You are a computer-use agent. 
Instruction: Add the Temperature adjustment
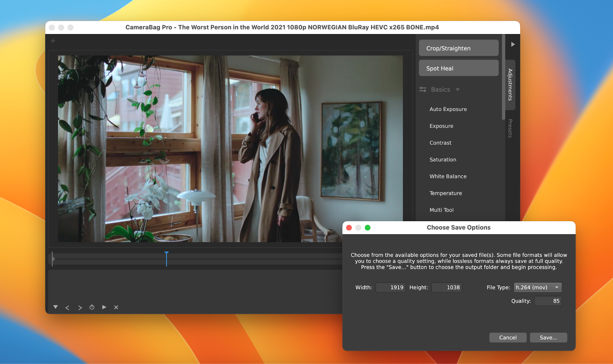(446, 193)
